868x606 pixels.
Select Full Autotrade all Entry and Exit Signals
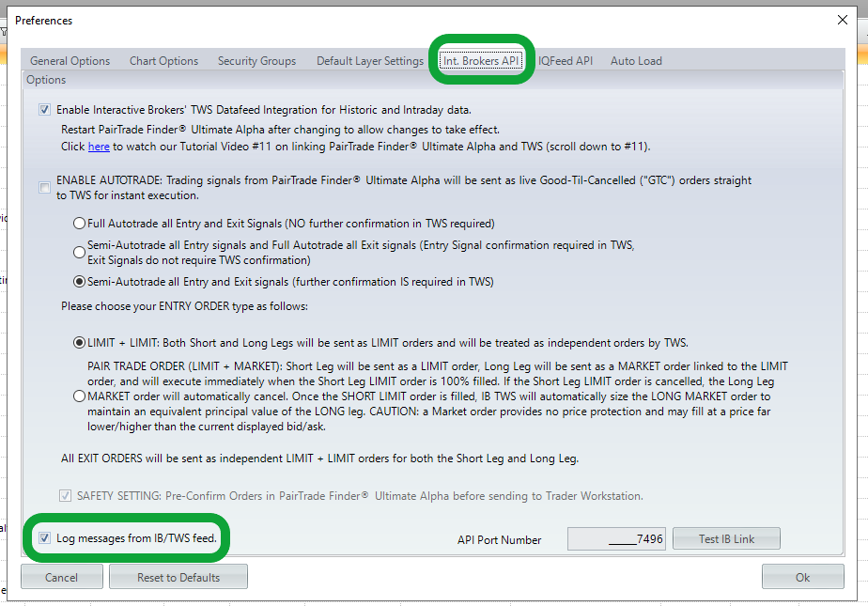(79, 223)
